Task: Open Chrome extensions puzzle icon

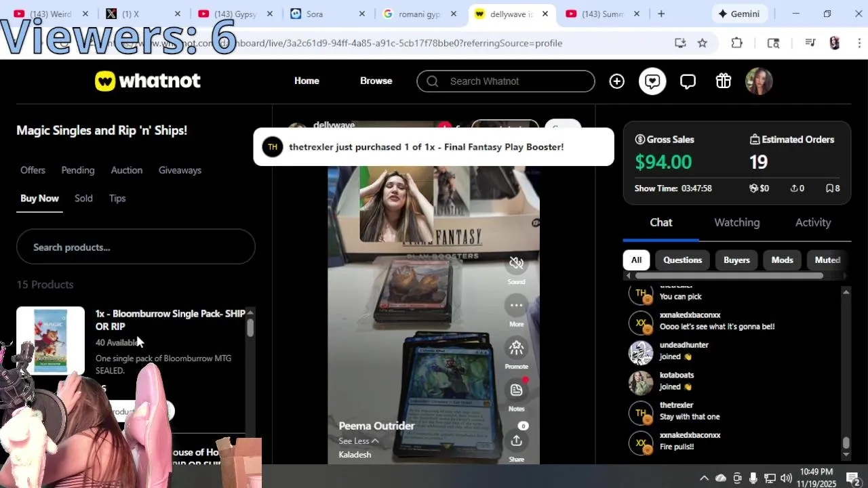Action: [x=737, y=43]
